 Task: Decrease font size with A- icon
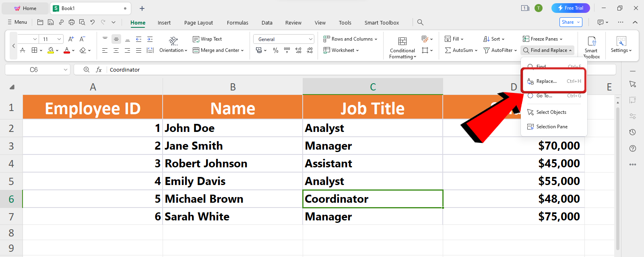82,39
